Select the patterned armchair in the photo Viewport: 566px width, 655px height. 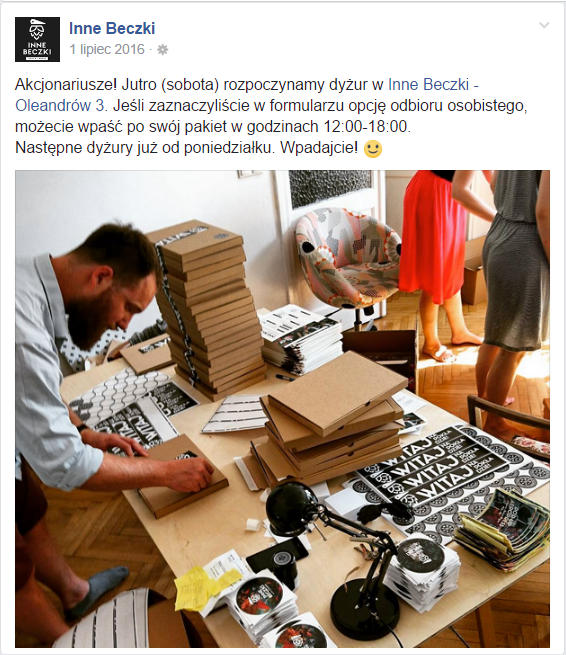click(347, 261)
